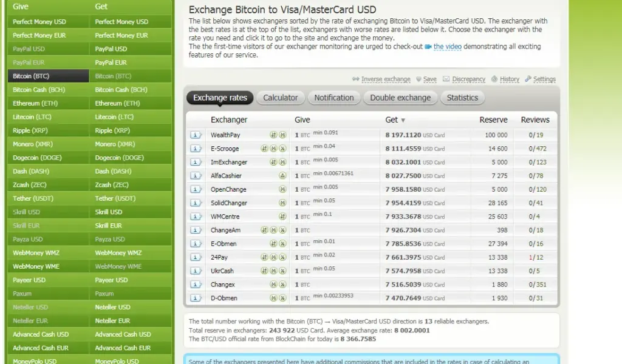Sort by the Get column arrow
The image size is (622, 364).
click(403, 120)
